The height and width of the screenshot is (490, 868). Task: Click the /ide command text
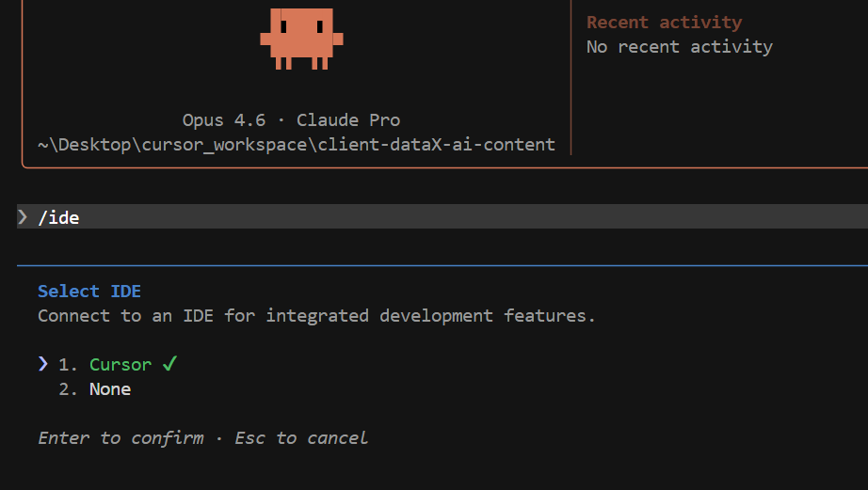(58, 217)
